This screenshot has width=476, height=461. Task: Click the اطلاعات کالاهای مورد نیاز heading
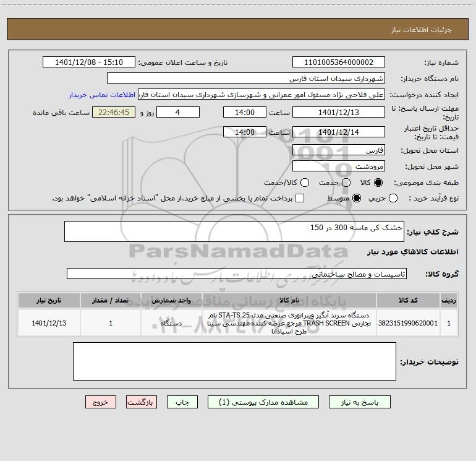point(413,252)
